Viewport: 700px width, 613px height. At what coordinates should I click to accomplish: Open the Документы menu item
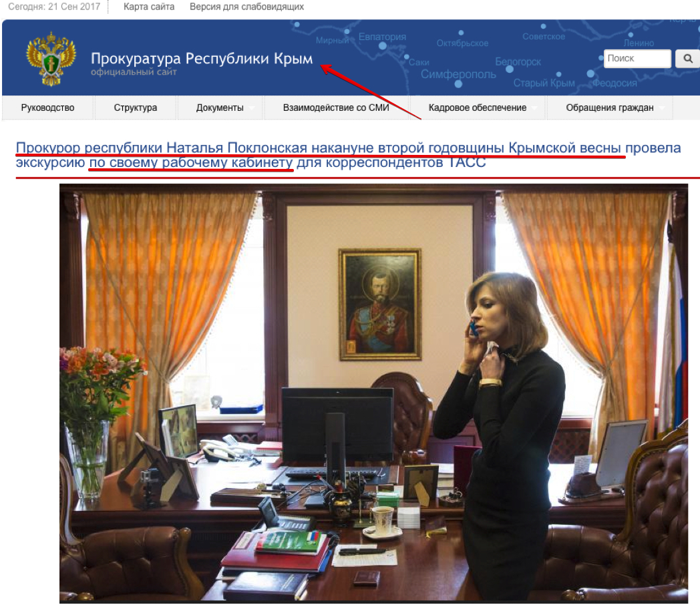(x=220, y=108)
